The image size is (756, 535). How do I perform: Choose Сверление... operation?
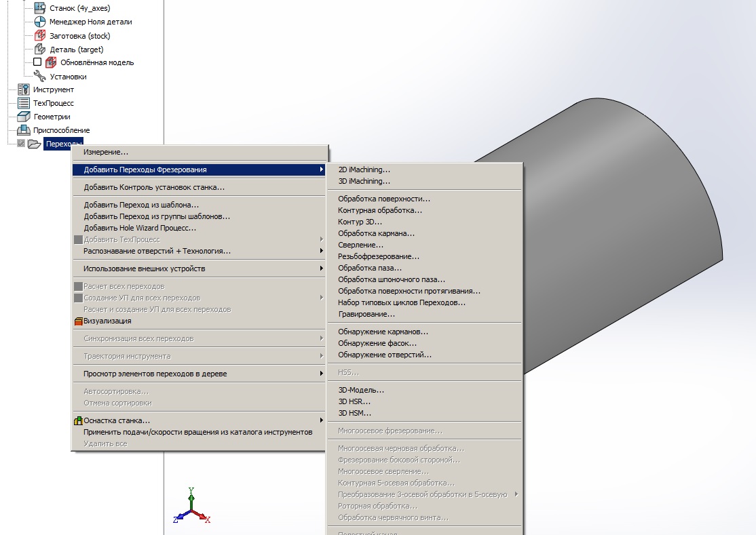[x=424, y=245]
